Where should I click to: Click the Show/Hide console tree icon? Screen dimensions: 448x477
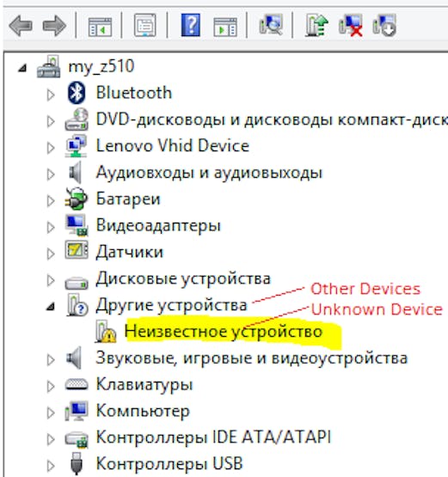coord(100,27)
